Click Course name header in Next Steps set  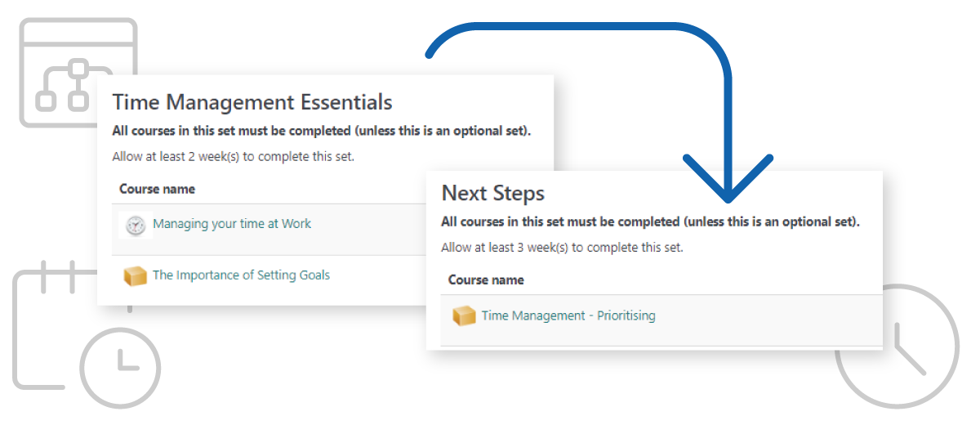[x=486, y=280]
